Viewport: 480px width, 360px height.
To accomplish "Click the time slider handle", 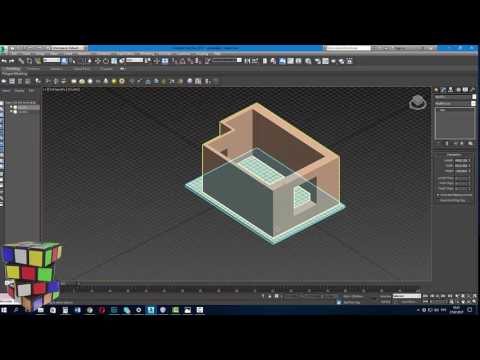I will pos(70,284).
